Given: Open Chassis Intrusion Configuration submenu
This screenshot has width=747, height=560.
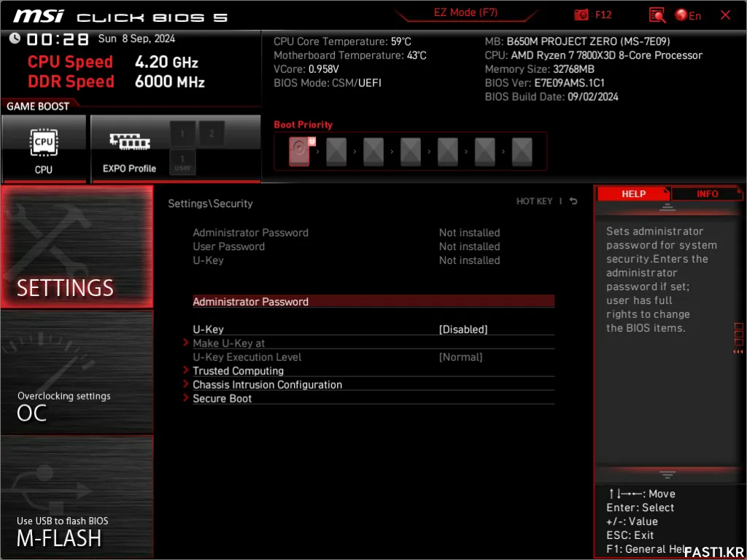Looking at the screenshot, I should [x=267, y=385].
